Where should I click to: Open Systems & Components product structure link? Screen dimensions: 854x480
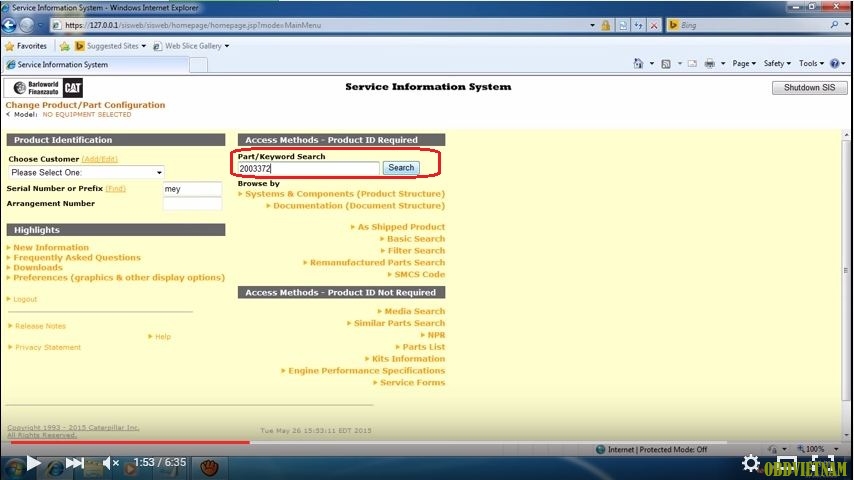tap(344, 194)
